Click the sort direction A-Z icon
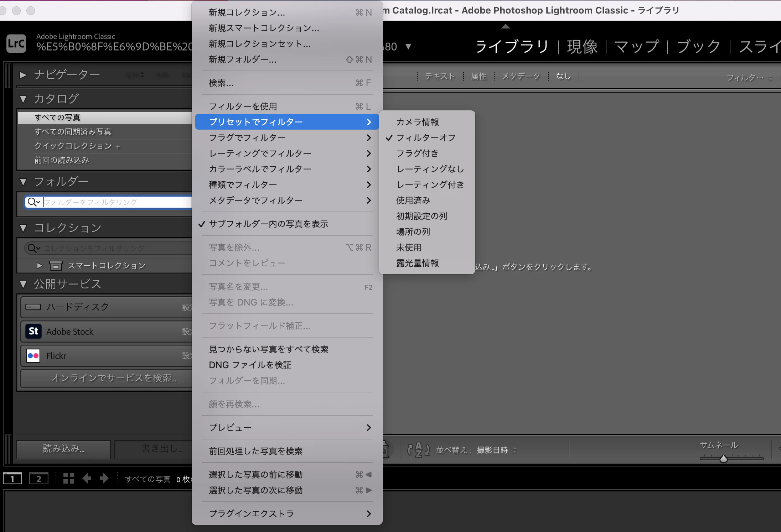The image size is (781, 532). click(x=418, y=450)
